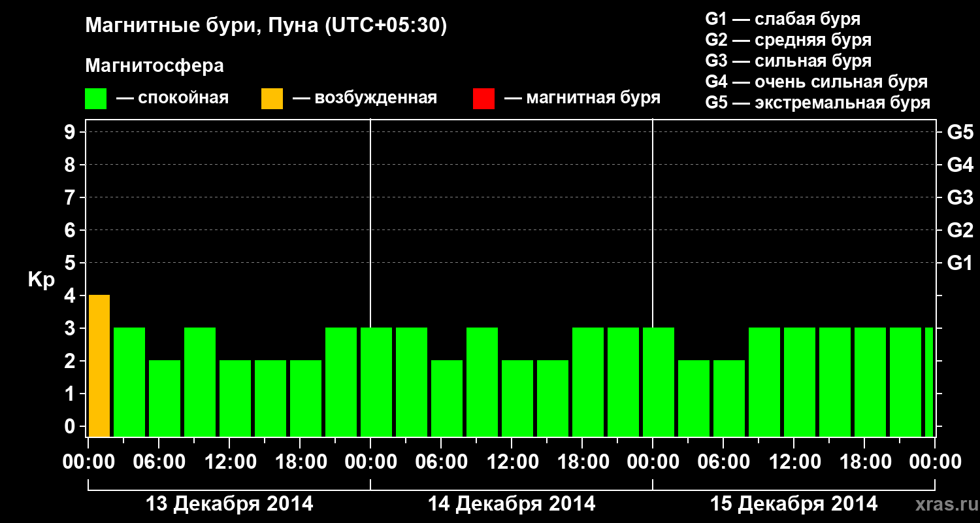Click the '15 Декабря 2014' date label

tap(794, 504)
